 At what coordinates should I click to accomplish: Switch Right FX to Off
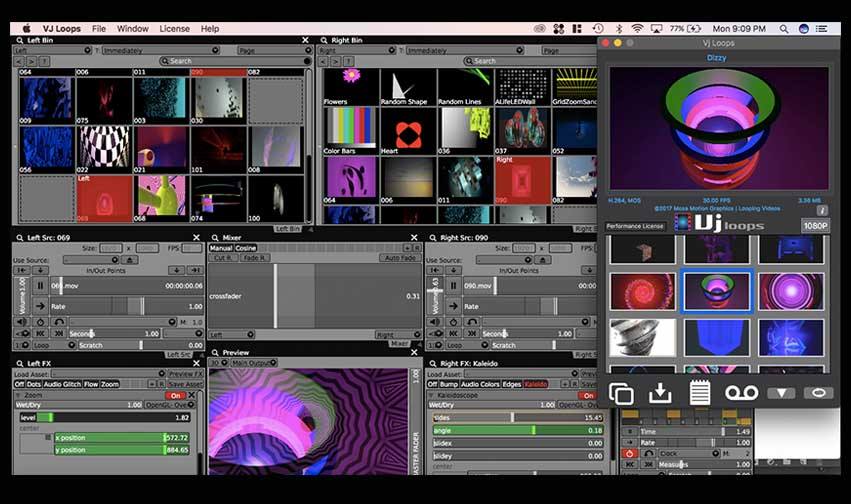click(433, 384)
